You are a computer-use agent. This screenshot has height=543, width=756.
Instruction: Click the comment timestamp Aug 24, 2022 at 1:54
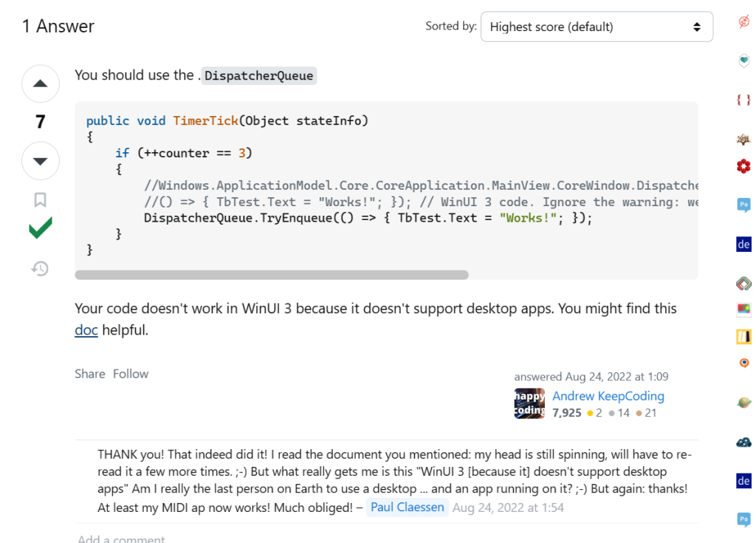pos(508,508)
